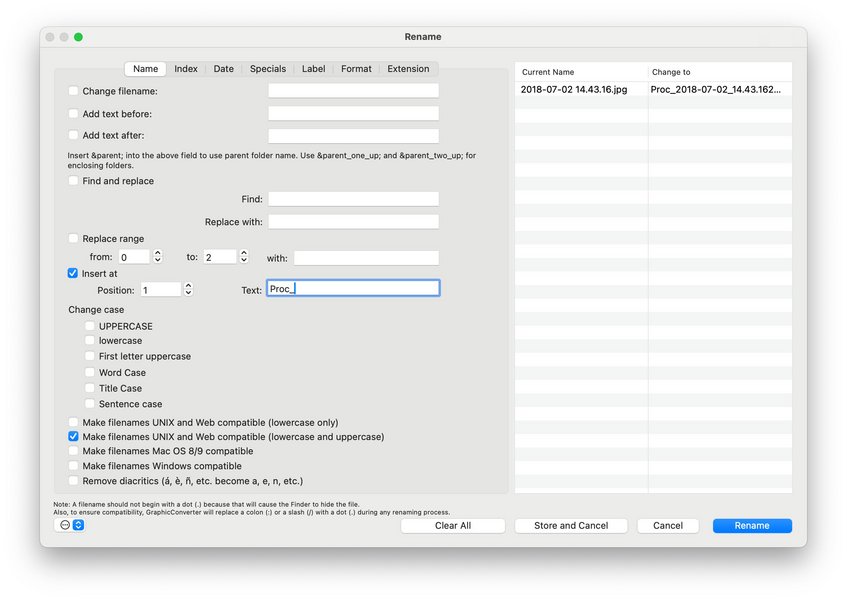The height and width of the screenshot is (600, 847).
Task: Enable Find and replace
Action: [73, 181]
